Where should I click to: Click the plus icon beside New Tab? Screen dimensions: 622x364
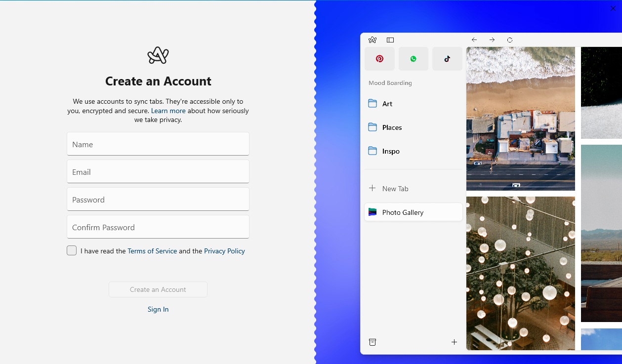373,189
